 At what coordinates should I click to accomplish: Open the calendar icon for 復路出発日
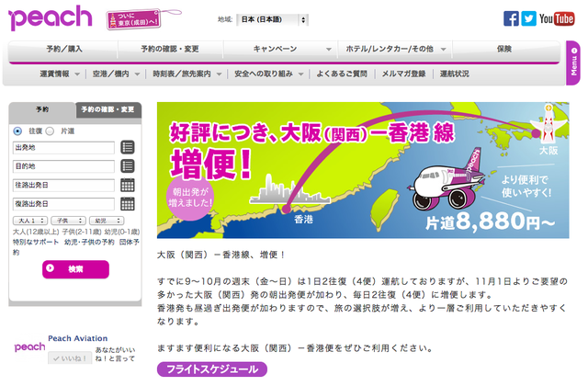pyautogui.click(x=128, y=204)
